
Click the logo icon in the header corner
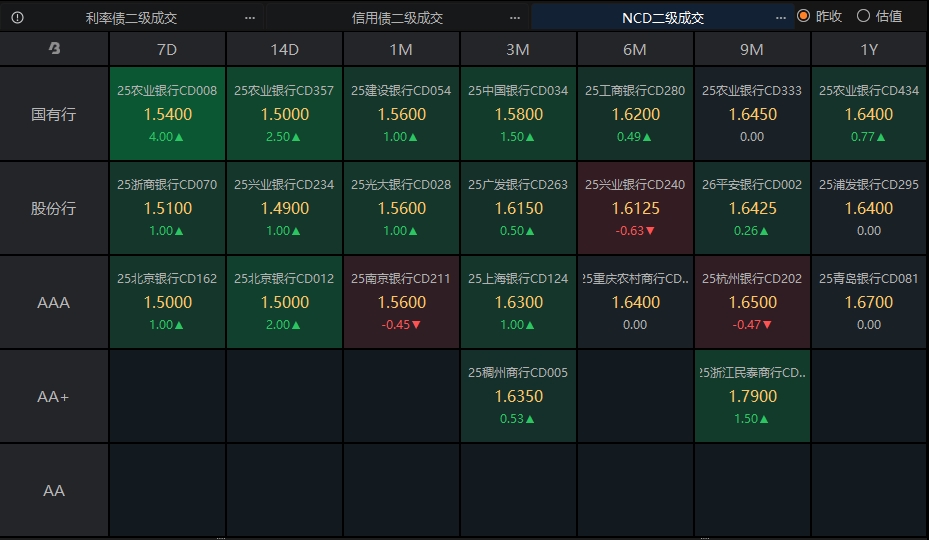[x=54, y=49]
